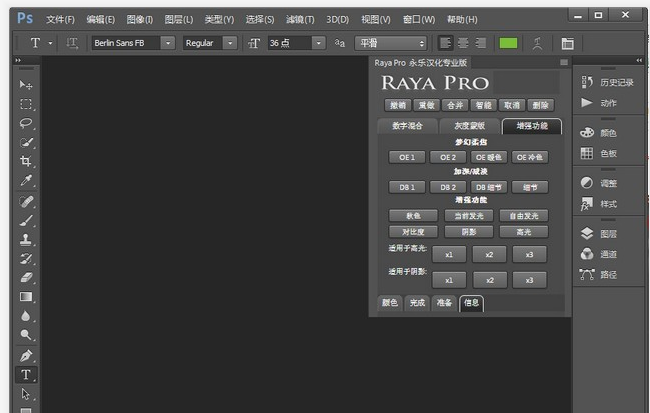The height and width of the screenshot is (413, 650).
Task: Select the Crop tool
Action: point(26,162)
